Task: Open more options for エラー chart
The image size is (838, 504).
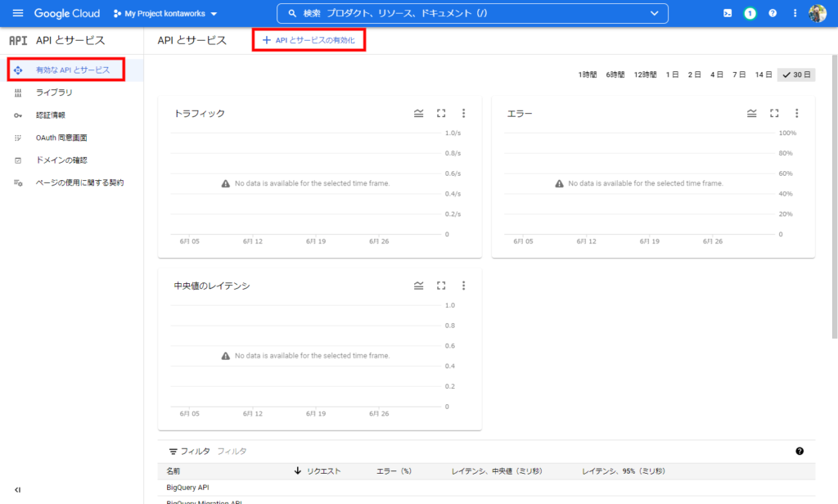Action: tap(796, 113)
